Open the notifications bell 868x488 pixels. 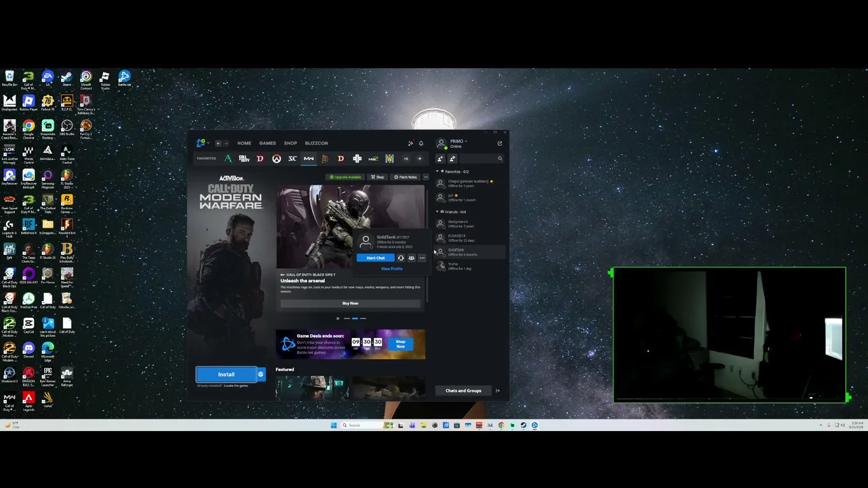click(421, 143)
